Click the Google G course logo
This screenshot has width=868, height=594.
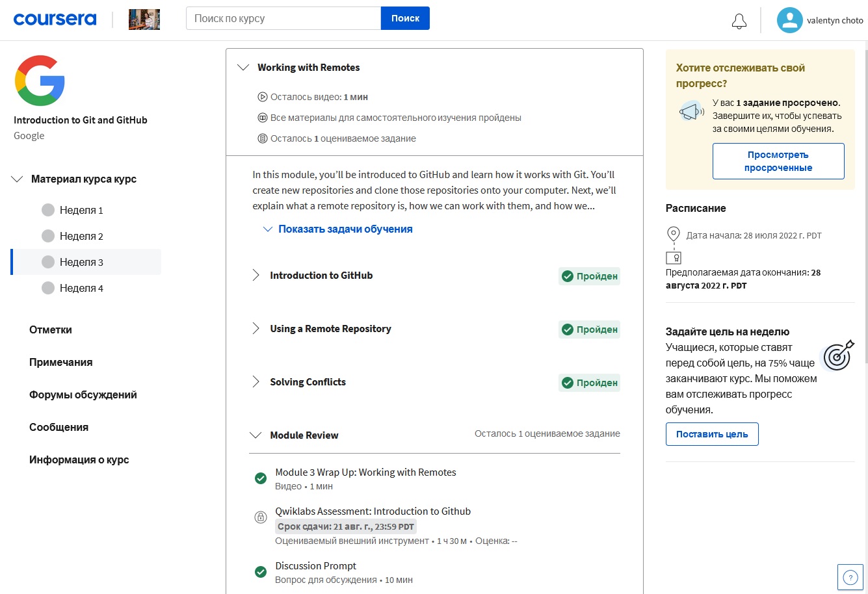point(40,81)
